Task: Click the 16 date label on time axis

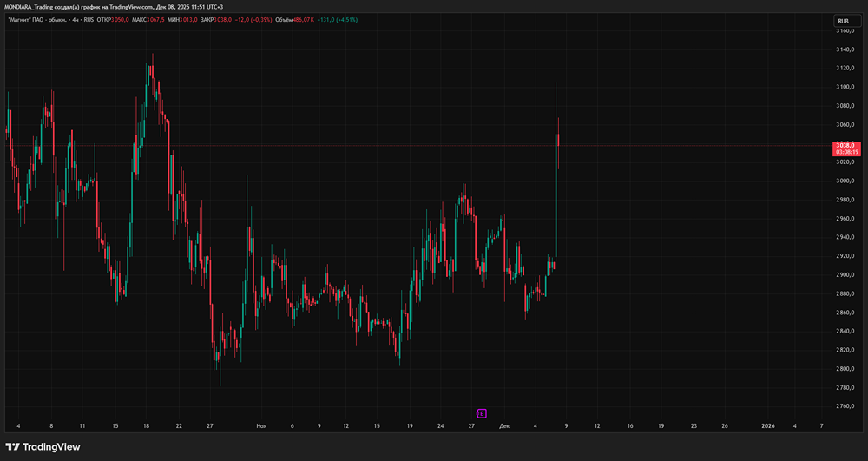Action: 630,426
